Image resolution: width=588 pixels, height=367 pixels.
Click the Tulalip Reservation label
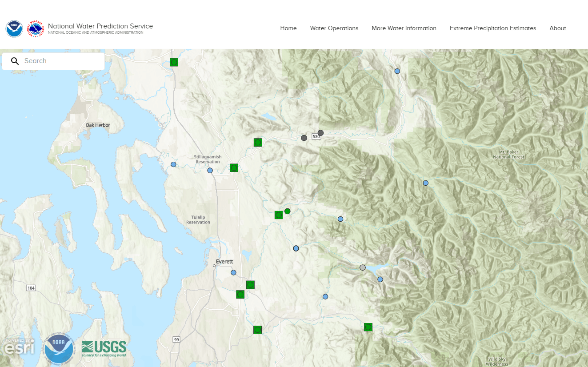point(198,219)
